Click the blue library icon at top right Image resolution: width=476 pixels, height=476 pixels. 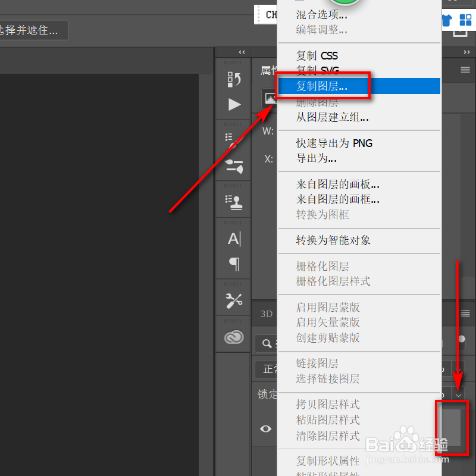click(x=465, y=20)
